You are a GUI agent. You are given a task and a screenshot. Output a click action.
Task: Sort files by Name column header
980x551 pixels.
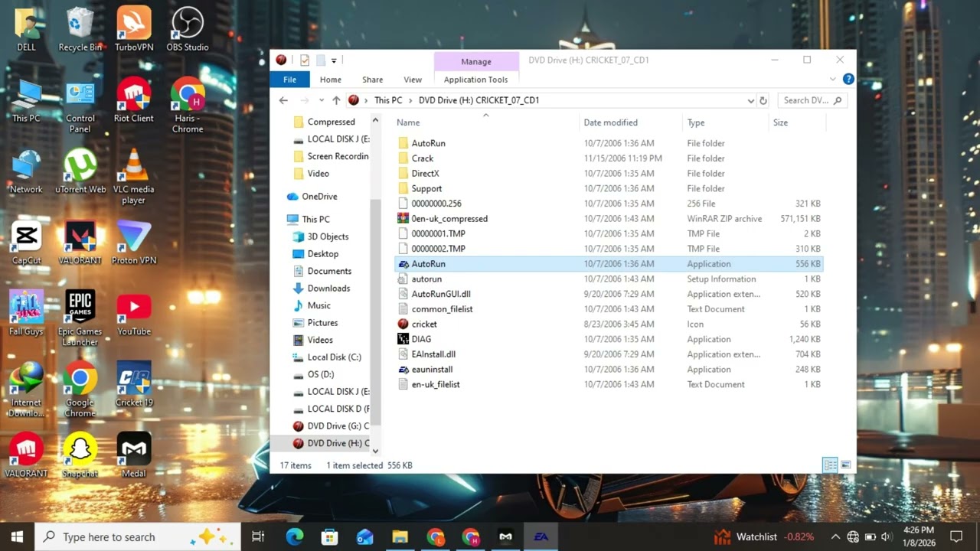[486, 122]
